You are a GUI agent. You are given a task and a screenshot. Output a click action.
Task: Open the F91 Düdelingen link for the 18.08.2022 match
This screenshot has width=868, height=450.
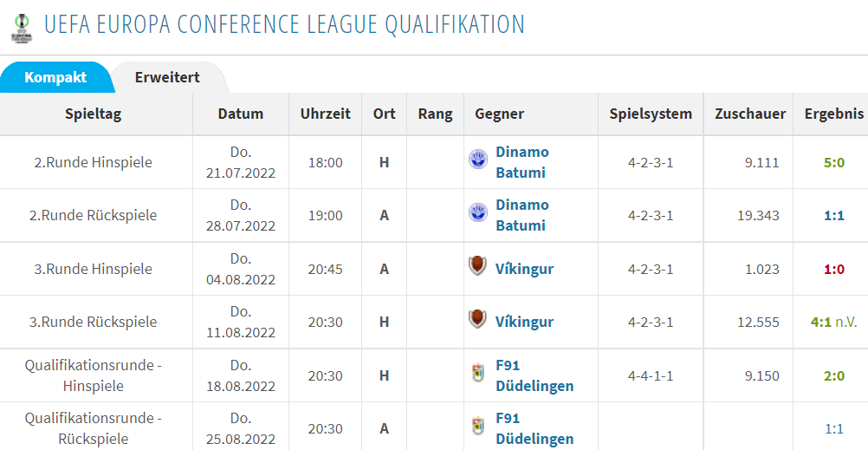pyautogui.click(x=534, y=375)
